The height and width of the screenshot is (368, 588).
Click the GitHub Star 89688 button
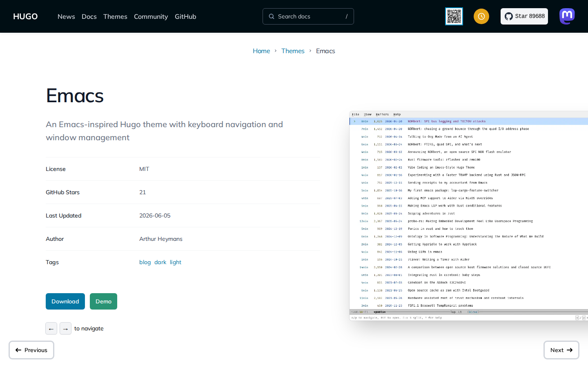click(x=524, y=16)
